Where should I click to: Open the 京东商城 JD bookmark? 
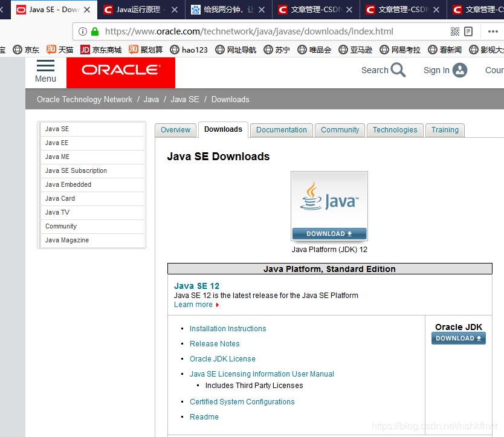101,50
